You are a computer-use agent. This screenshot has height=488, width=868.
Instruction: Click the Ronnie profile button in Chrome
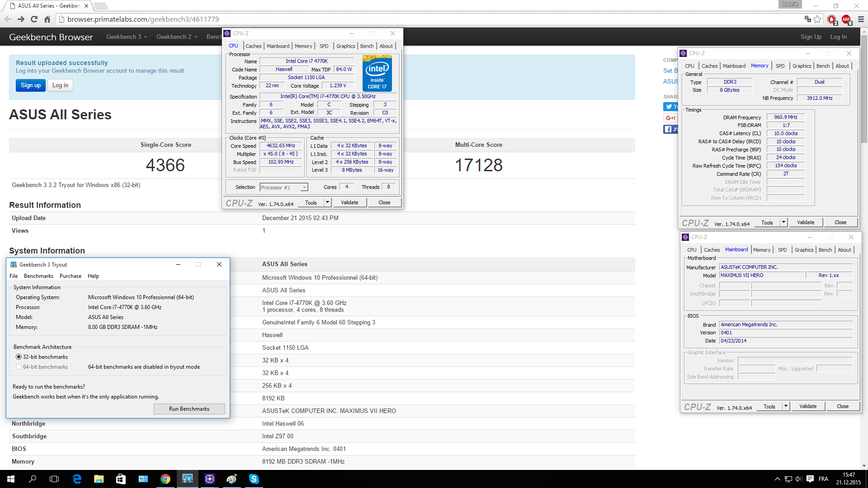(790, 5)
